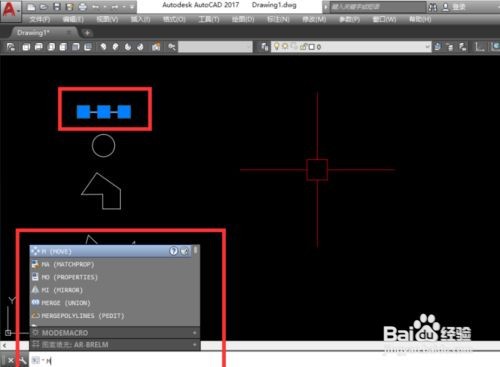Open the 窗口(W) menu
Viewport: 500px width, 367px height.
click(384, 19)
